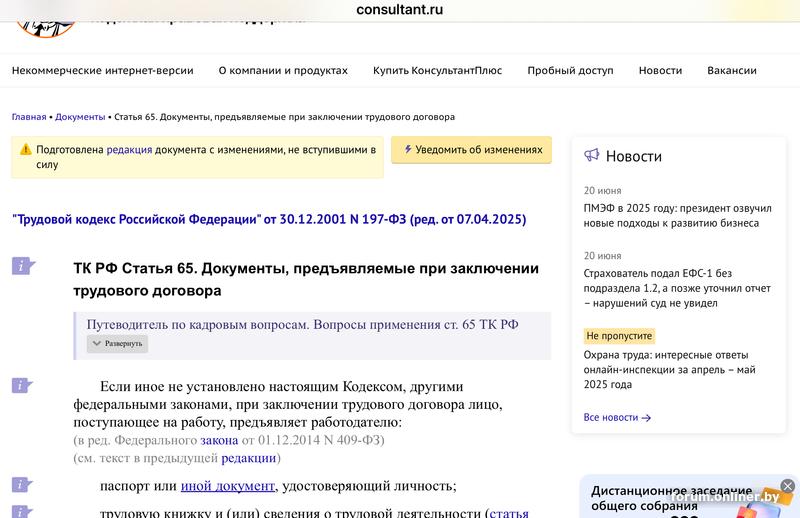Click info icon beside 'Если иное не установлено' paragraph
Image resolution: width=800 pixels, height=518 pixels.
(22, 385)
